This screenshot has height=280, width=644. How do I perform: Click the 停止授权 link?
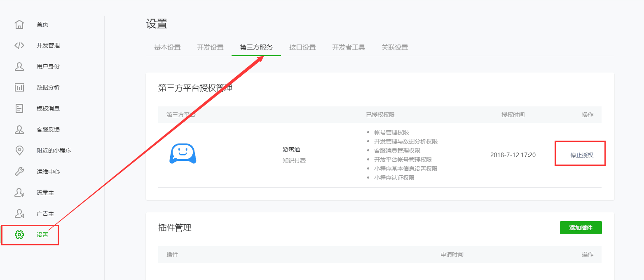[582, 155]
